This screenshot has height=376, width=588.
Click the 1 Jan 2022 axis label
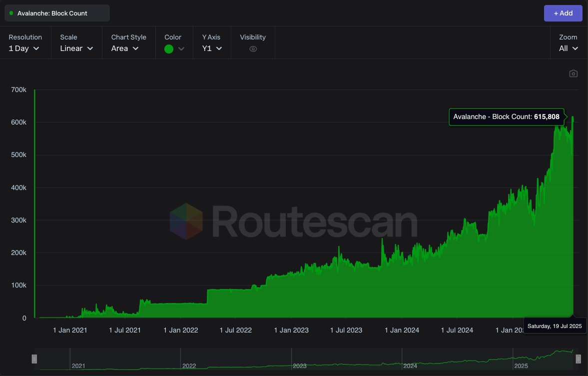coord(181,330)
